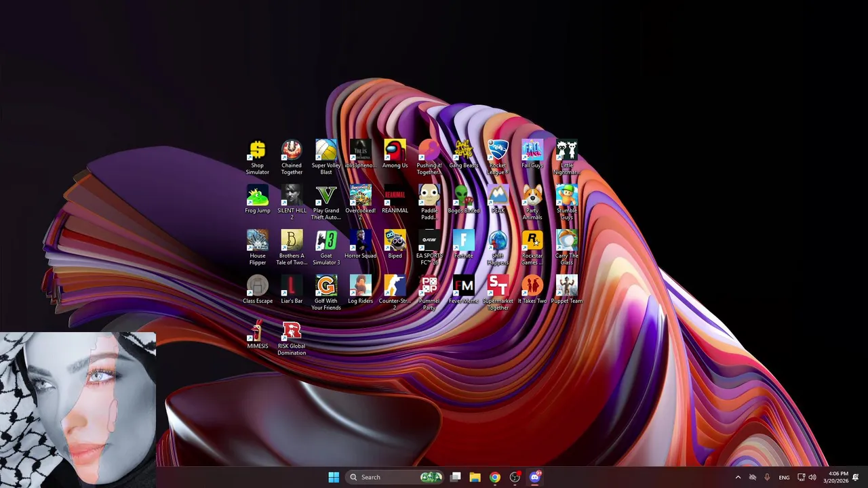Click the Paddle Paddle shortcut icon

coord(429,202)
